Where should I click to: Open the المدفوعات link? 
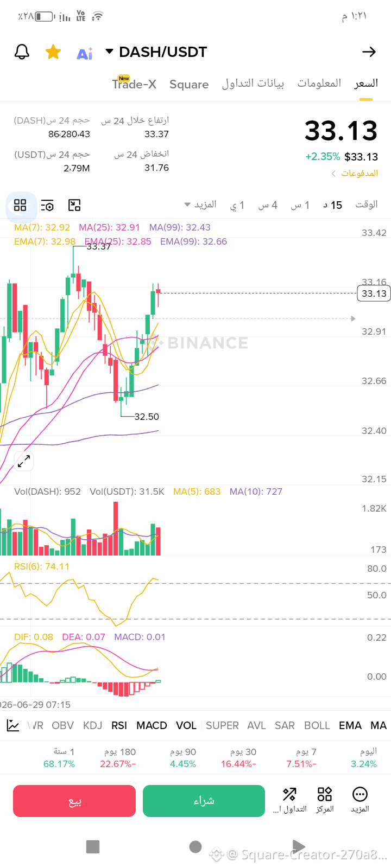click(x=355, y=173)
